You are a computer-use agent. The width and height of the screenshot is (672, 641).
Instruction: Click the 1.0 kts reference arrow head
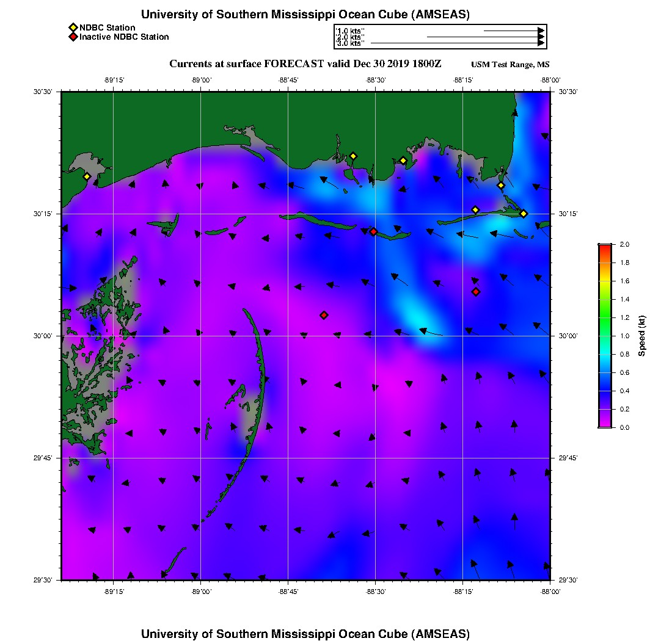click(541, 31)
